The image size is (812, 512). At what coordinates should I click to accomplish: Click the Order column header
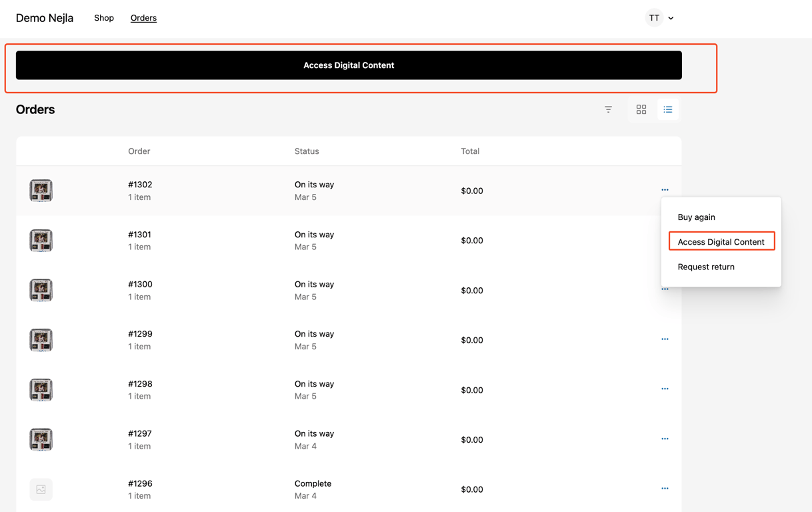click(139, 151)
